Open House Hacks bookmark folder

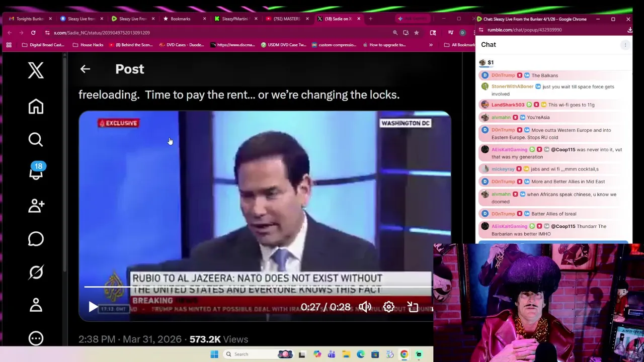click(88, 45)
